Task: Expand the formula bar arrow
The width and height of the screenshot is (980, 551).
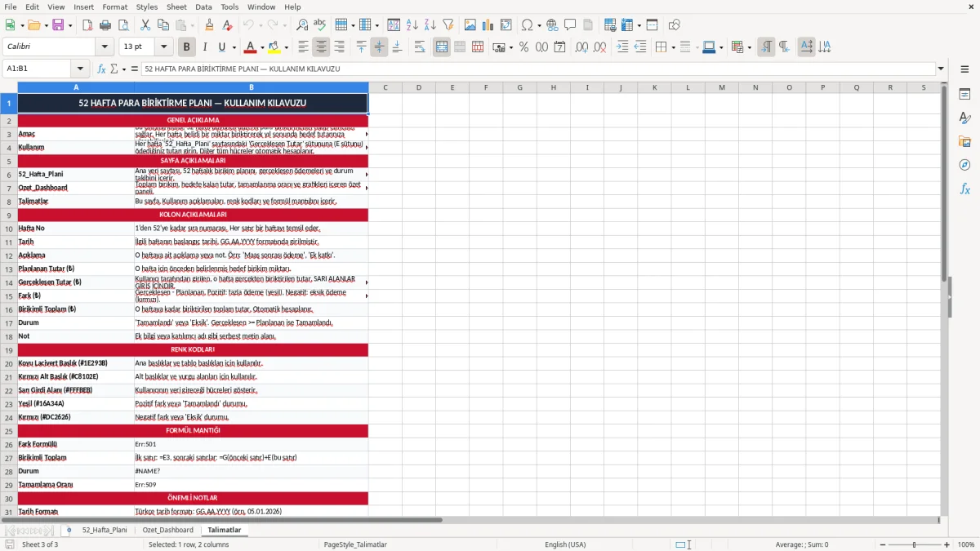Action: point(941,69)
